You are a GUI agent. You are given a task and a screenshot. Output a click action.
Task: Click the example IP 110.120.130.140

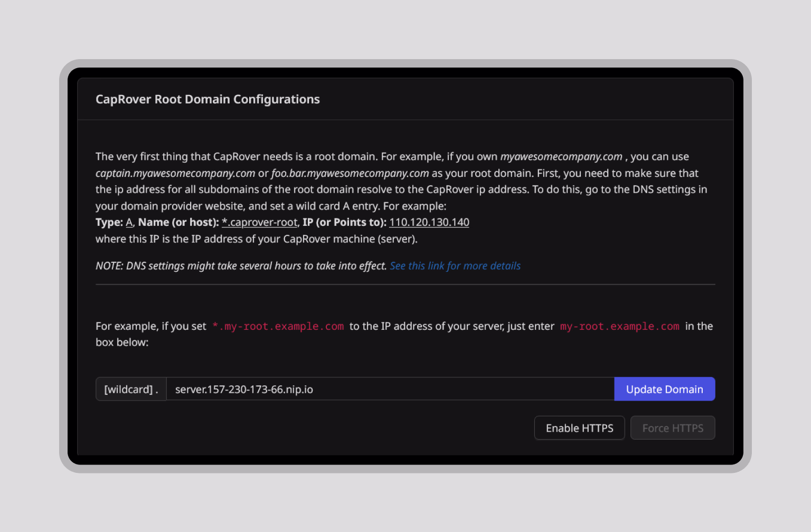(429, 222)
